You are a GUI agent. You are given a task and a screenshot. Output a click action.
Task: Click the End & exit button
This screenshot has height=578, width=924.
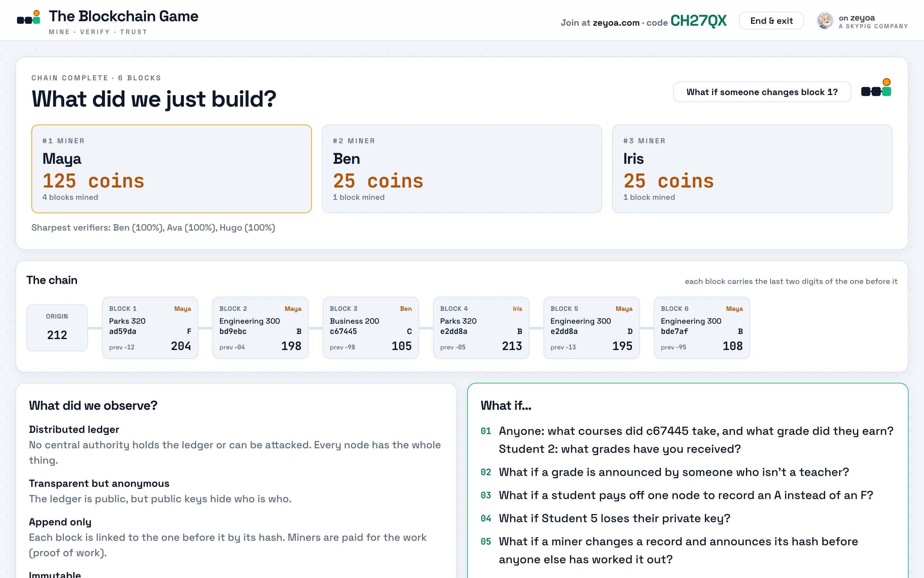click(771, 21)
